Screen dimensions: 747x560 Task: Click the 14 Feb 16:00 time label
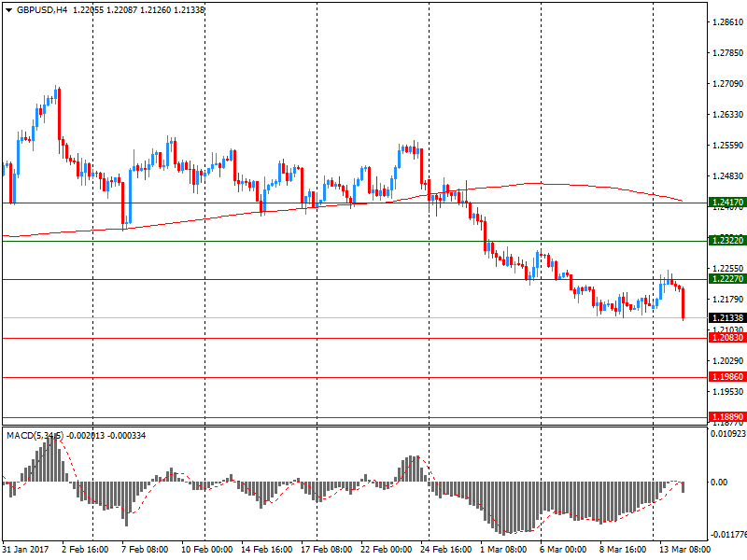coord(267,550)
